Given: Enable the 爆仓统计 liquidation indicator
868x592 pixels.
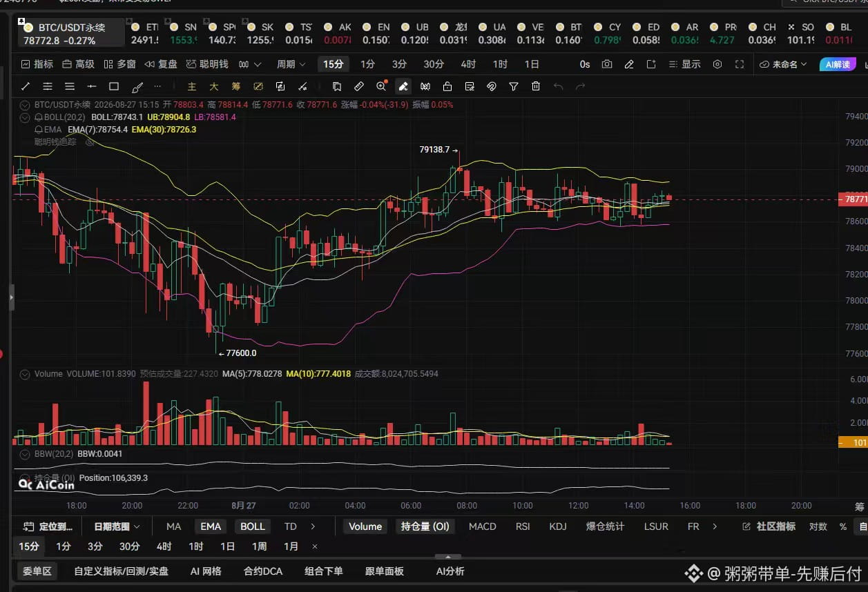Looking at the screenshot, I should pos(605,526).
